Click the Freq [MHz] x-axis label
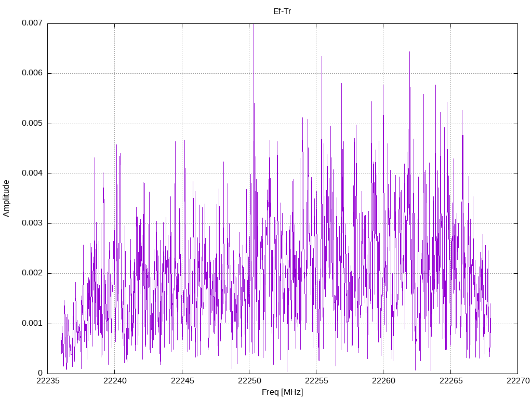 pyautogui.click(x=282, y=392)
